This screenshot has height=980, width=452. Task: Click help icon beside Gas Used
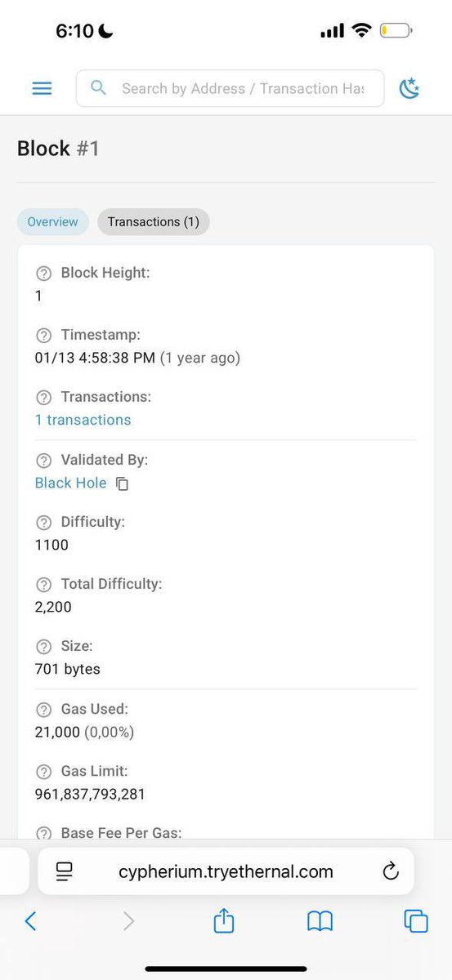pos(44,710)
